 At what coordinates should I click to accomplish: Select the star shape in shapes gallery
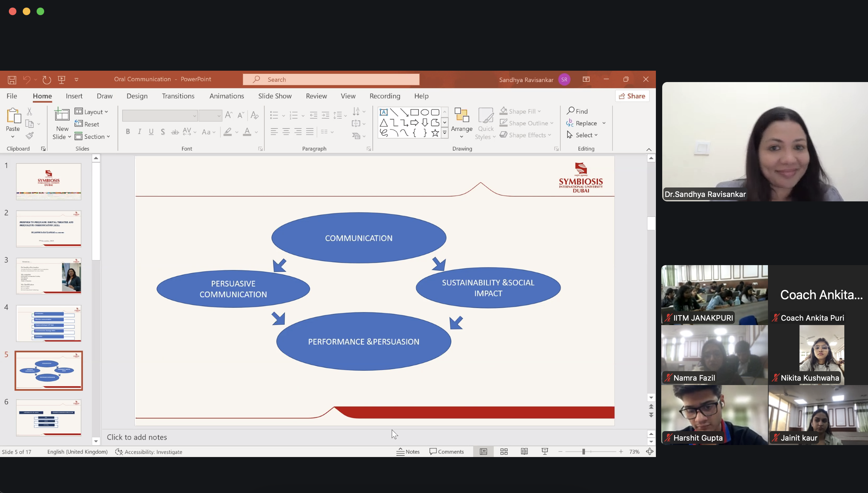tap(435, 133)
